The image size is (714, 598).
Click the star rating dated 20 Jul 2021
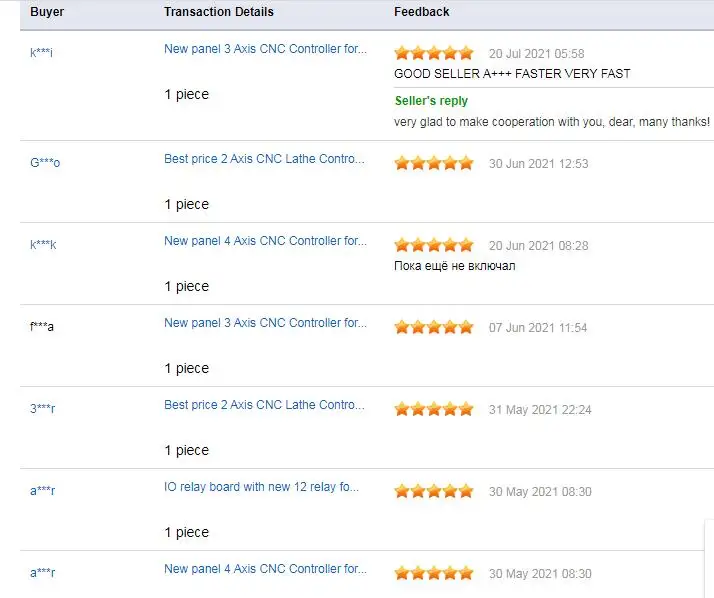(x=434, y=53)
